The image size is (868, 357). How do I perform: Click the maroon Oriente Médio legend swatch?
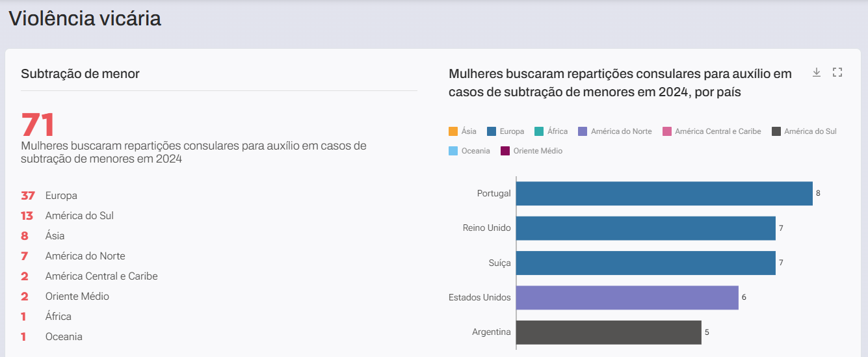point(505,151)
